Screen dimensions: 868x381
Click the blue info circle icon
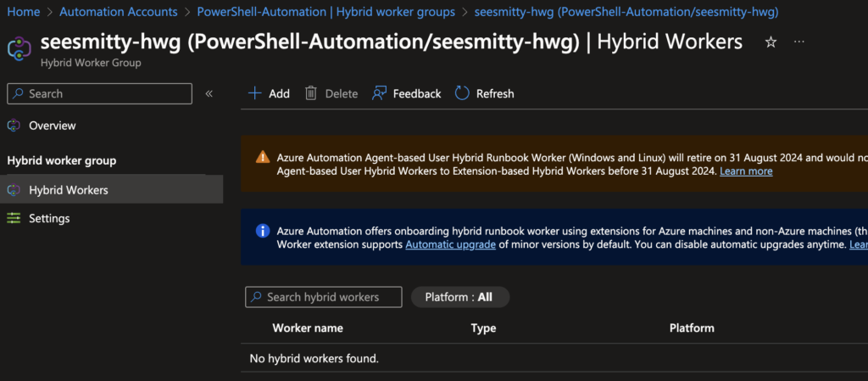click(263, 231)
